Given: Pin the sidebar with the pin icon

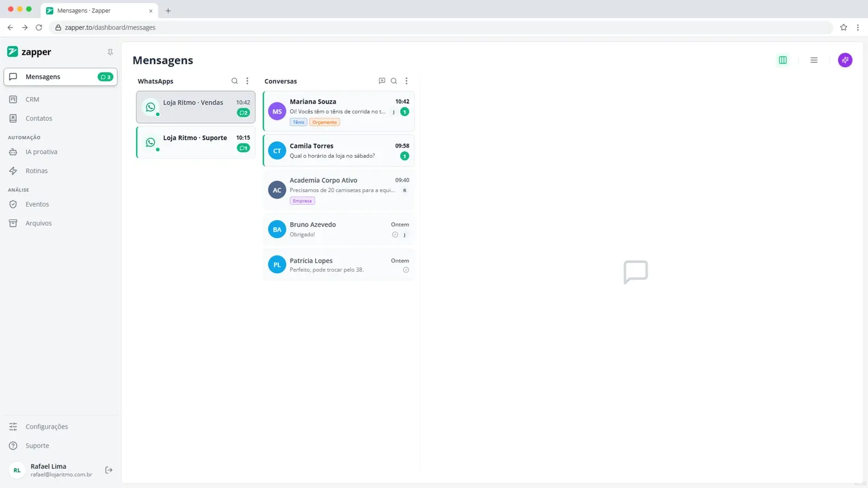Looking at the screenshot, I should point(110,52).
